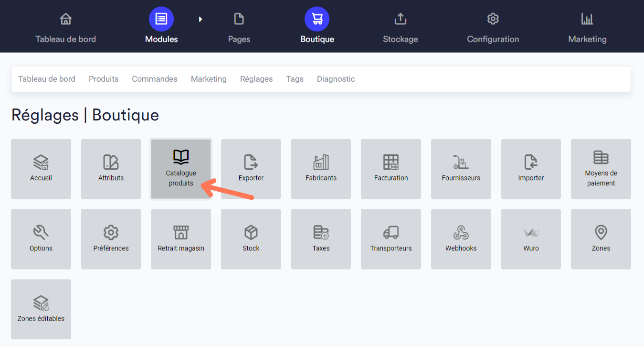The width and height of the screenshot is (644, 347).
Task: Open the Fabricants tile
Action: point(321,169)
